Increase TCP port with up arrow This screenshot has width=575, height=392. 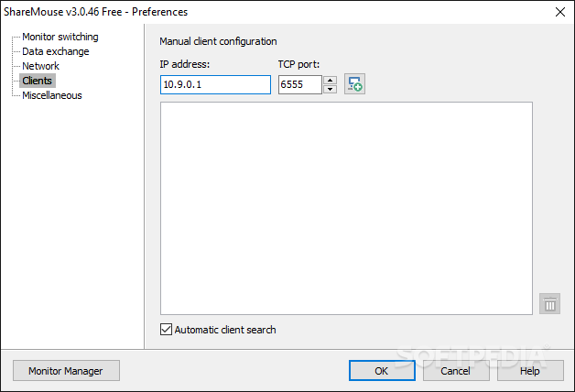[x=331, y=80]
